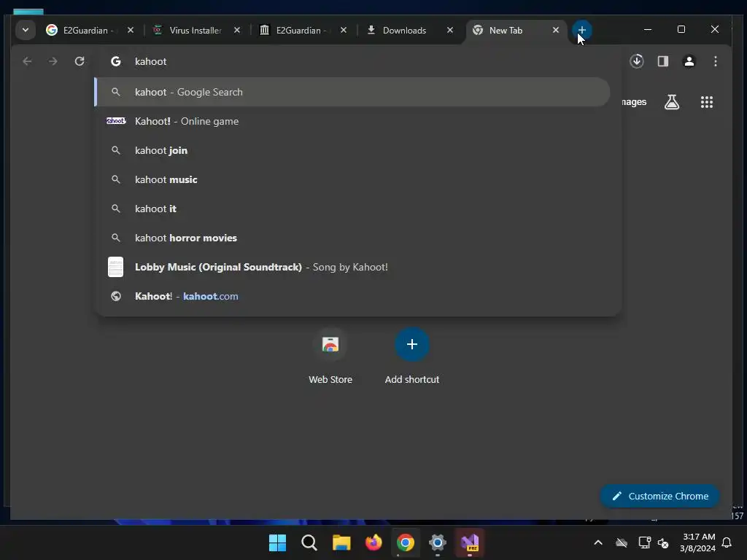Expand the hidden system tray icons
The width and height of the screenshot is (747, 560).
[x=598, y=542]
